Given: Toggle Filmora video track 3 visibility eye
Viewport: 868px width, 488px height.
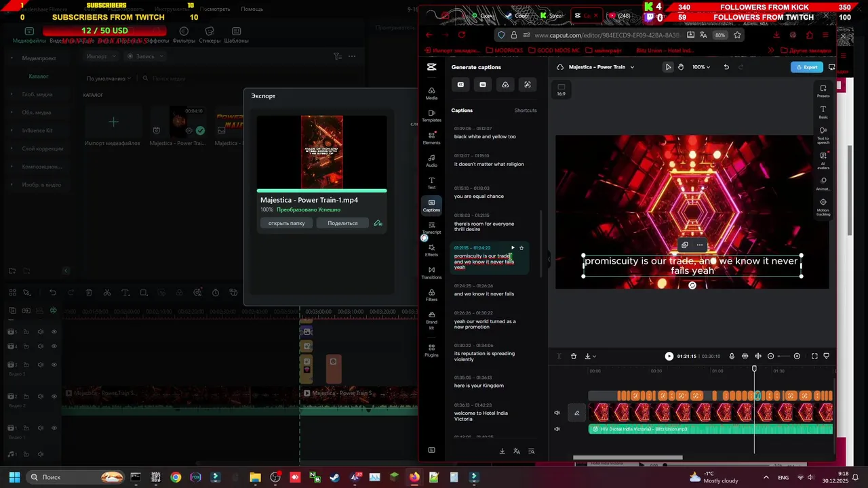Looking at the screenshot, I should (x=54, y=365).
